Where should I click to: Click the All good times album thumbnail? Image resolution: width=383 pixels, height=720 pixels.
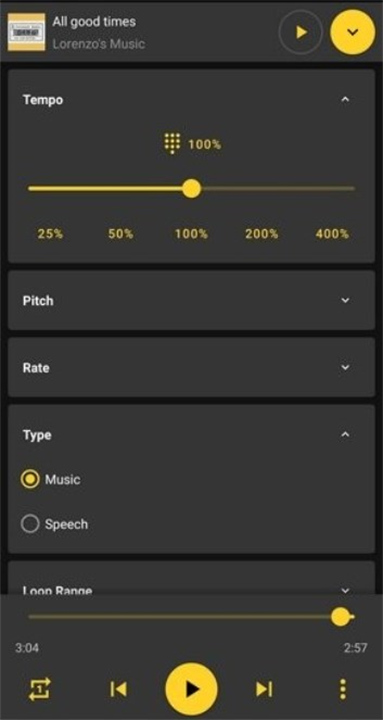(x=27, y=32)
